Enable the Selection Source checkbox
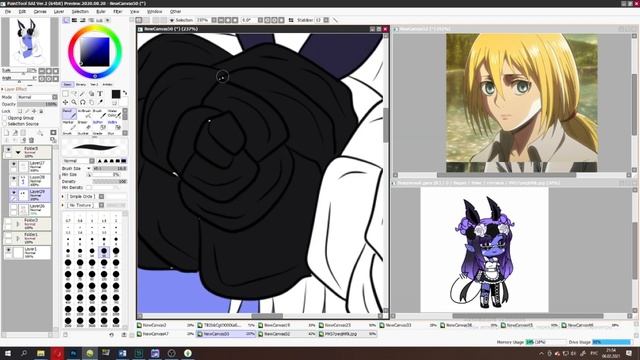640x360 pixels. tap(5, 124)
